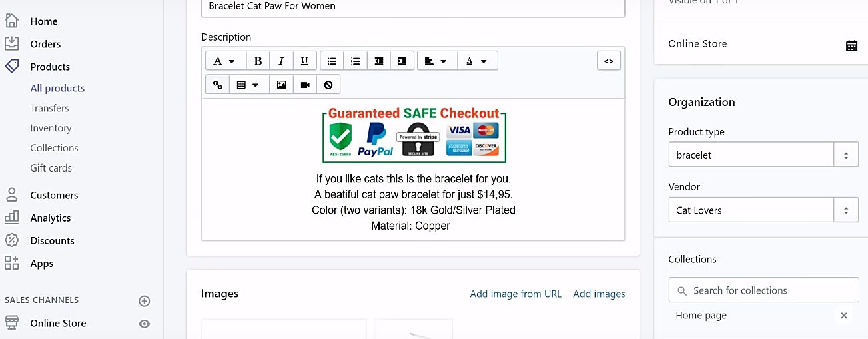Open the text formatting dropdown
Viewport: 868px width, 339px height.
226,61
